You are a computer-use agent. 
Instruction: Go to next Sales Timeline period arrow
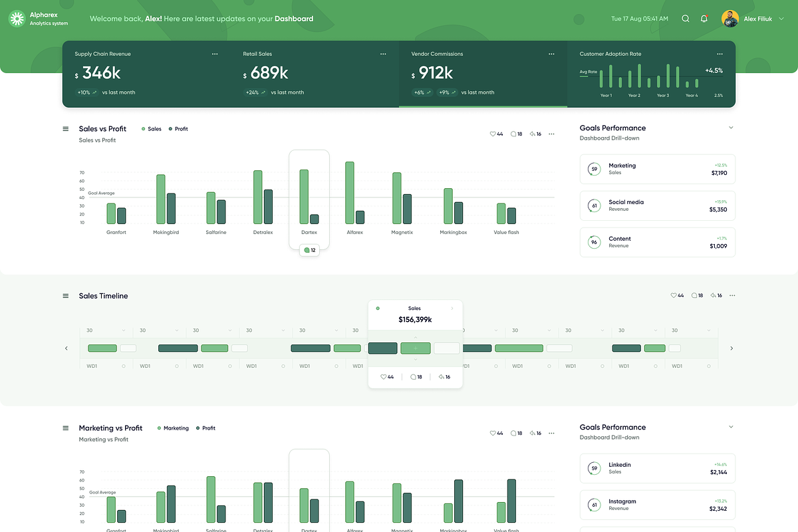[731, 348]
